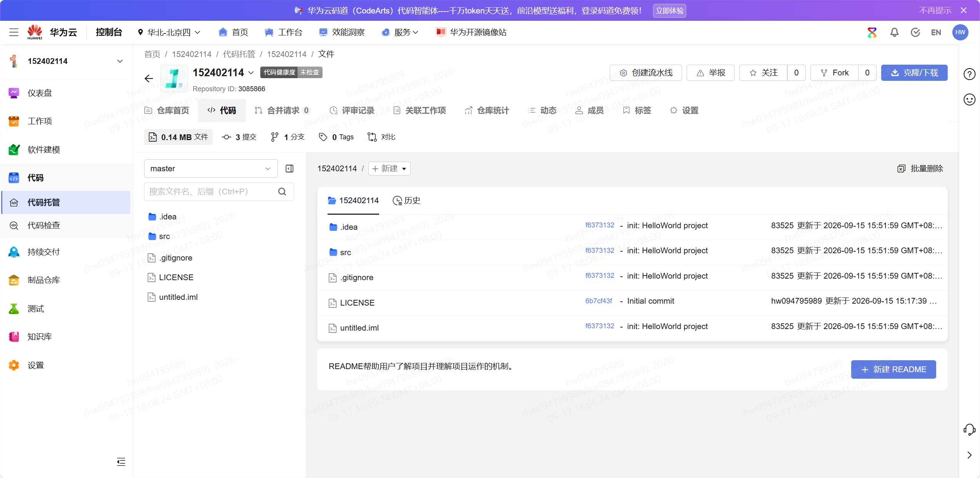980x478 pixels.
Task: Click the colorful CodeArts assistant icon
Action: pos(872,32)
